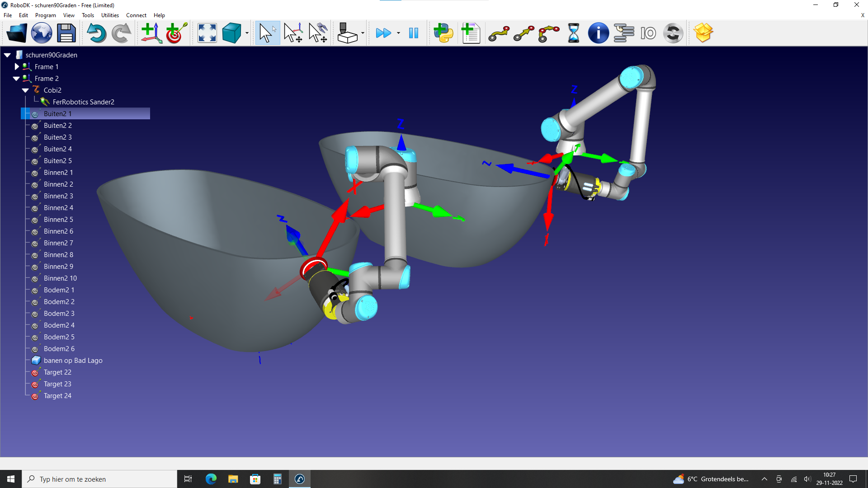Collapse the Cobi2 robot tree node
The width and height of the screenshot is (868, 488).
pos(25,90)
